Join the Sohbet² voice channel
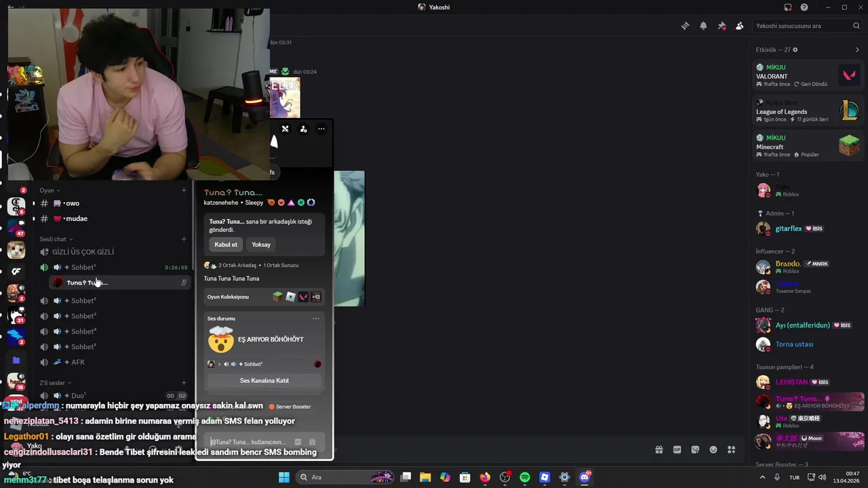The width and height of the screenshot is (868, 488). pos(113,301)
